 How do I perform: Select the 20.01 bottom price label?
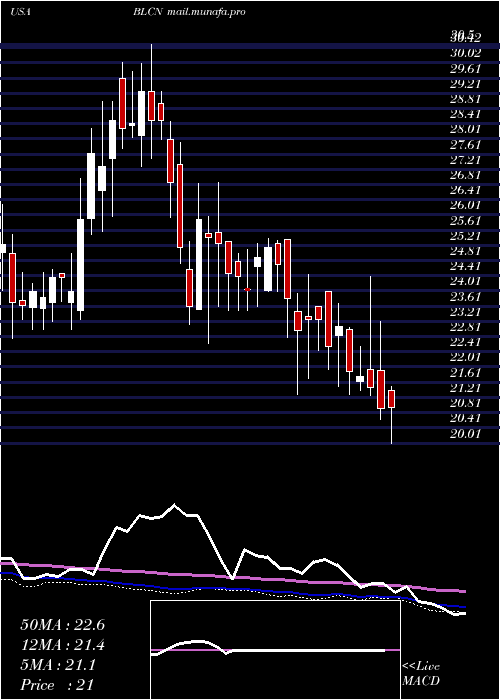[x=466, y=433]
